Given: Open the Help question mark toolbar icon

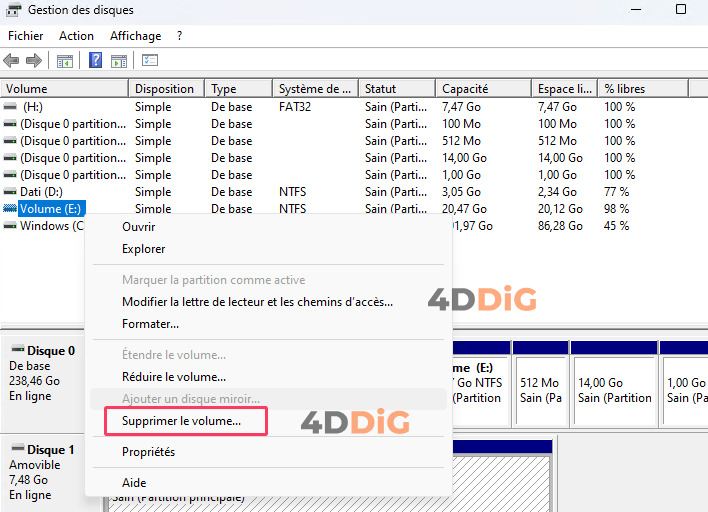Looking at the screenshot, I should click(x=95, y=60).
